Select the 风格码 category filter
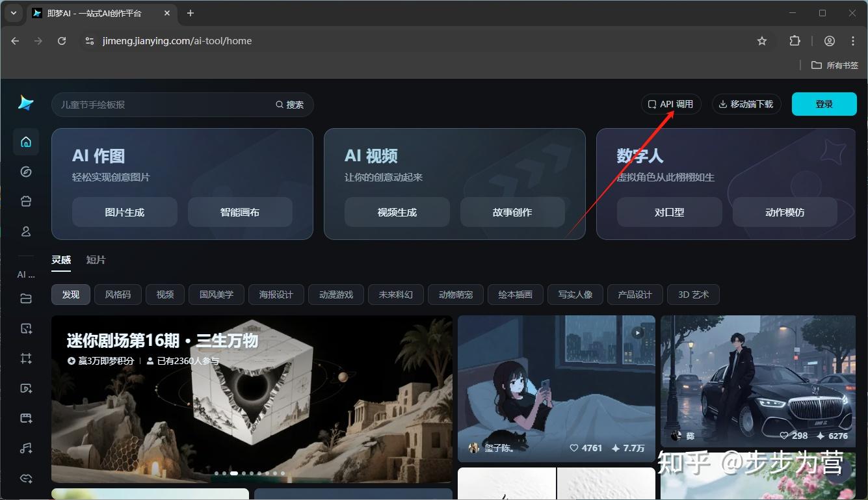The height and width of the screenshot is (500, 868). point(118,295)
